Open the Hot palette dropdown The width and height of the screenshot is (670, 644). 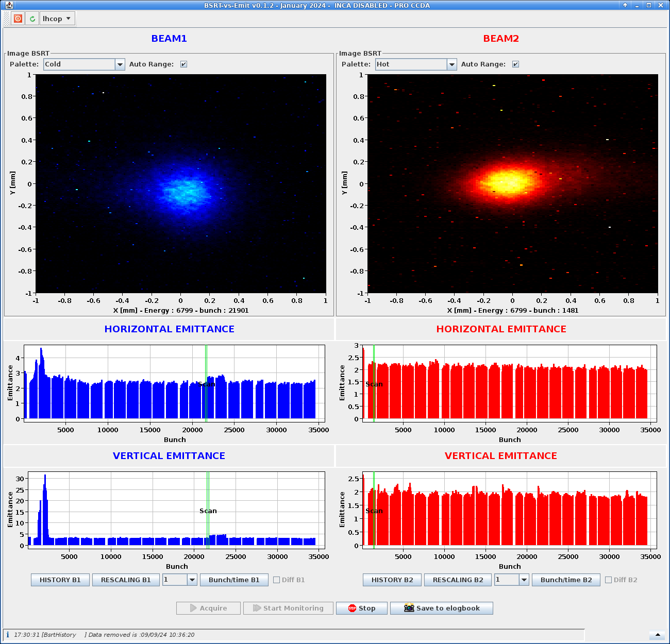point(452,64)
